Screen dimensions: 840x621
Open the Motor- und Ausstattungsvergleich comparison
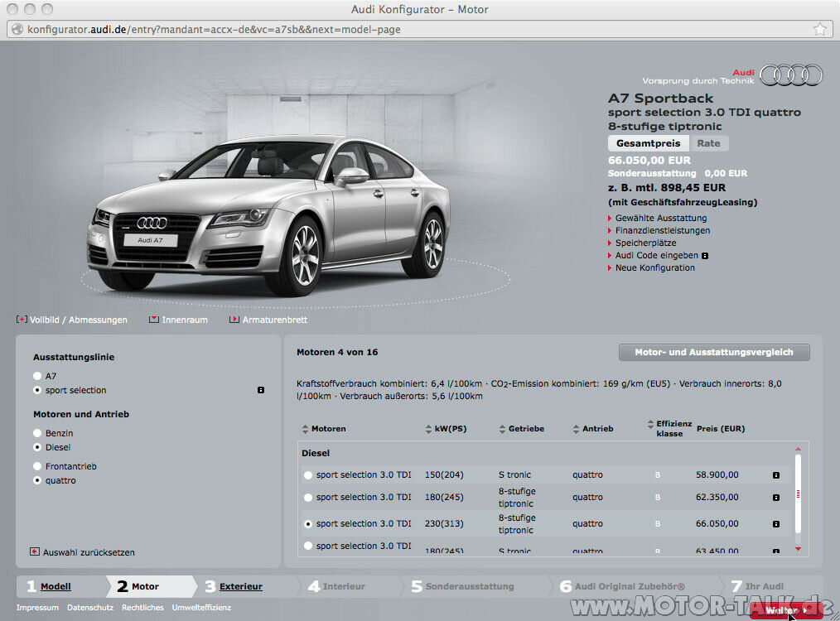pyautogui.click(x=713, y=352)
